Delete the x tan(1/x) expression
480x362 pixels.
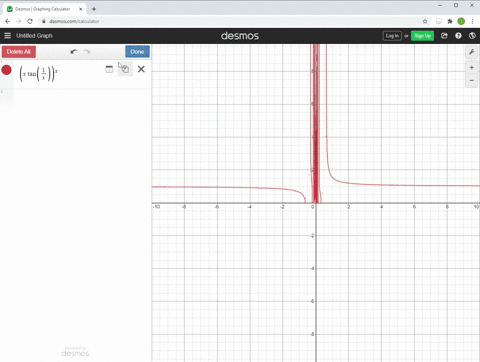(x=141, y=69)
